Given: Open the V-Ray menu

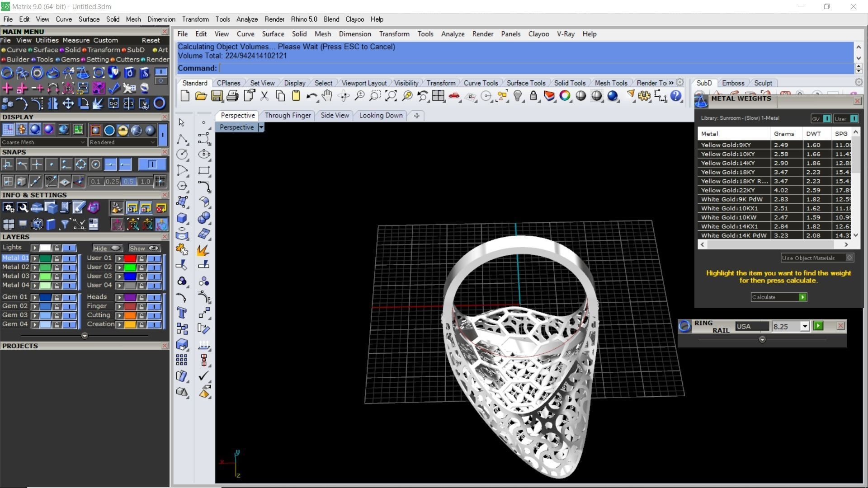Looking at the screenshot, I should click(x=565, y=34).
